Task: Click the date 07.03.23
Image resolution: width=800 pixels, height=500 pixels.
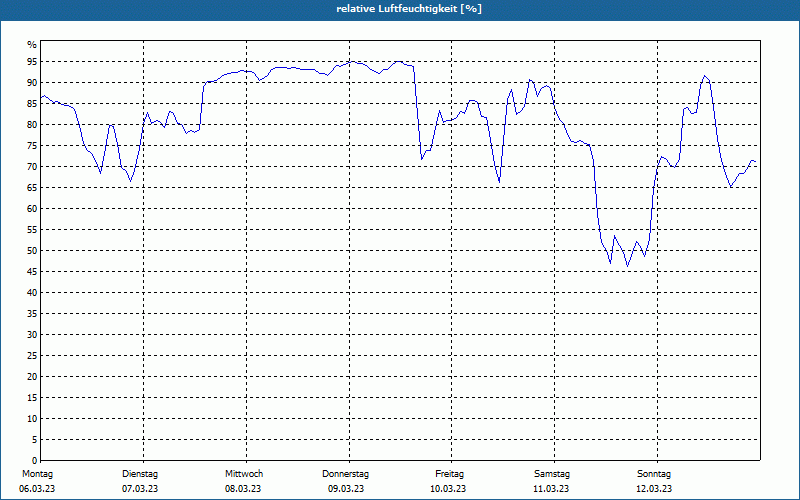Action: pyautogui.click(x=140, y=489)
